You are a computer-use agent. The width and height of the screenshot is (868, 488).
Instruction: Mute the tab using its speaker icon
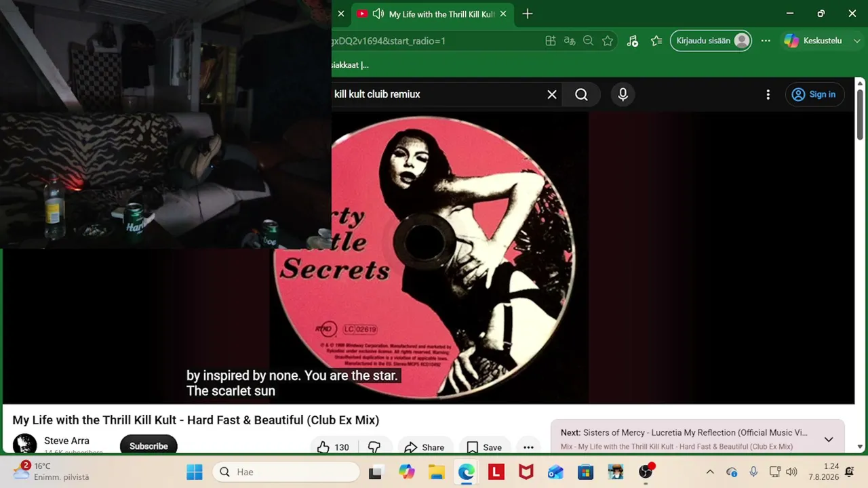pos(378,14)
